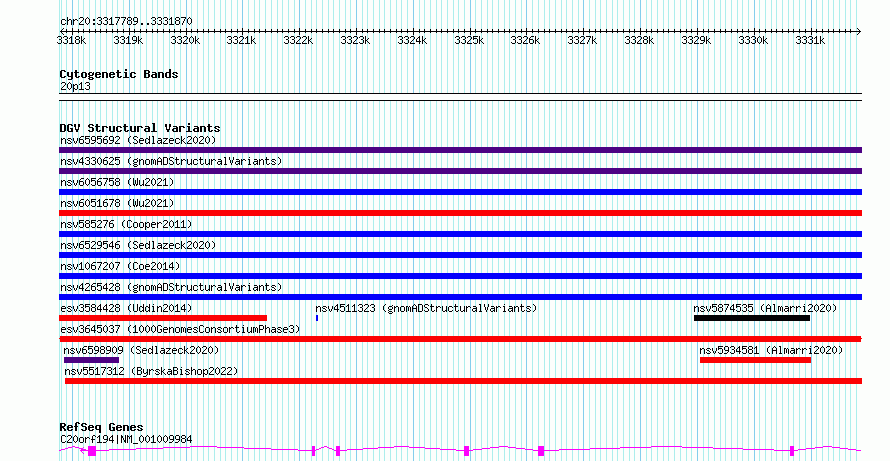Click the red bar under esv3645037 (1000GenomesConsortiumPhase3)
The width and height of the screenshot is (890, 461).
pos(460,339)
